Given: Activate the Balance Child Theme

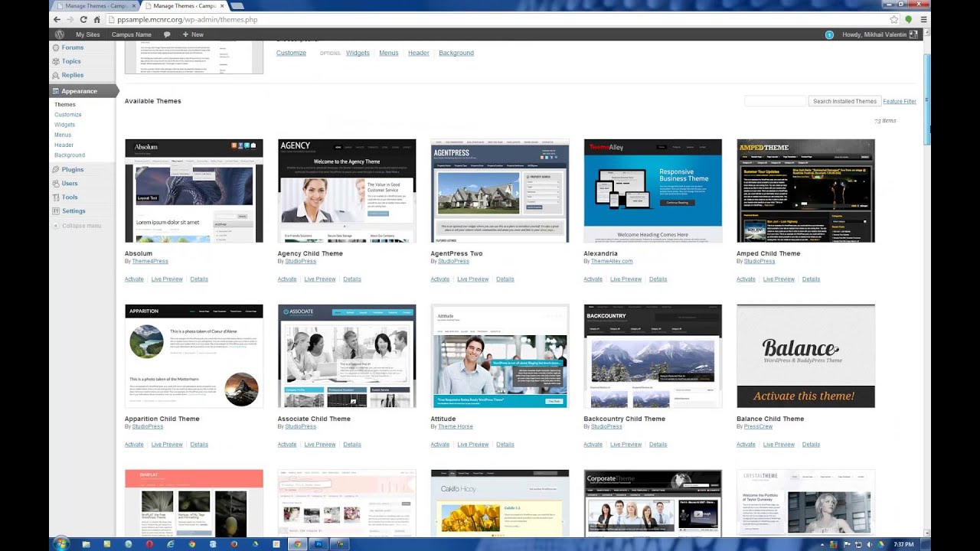Looking at the screenshot, I should pyautogui.click(x=746, y=445).
